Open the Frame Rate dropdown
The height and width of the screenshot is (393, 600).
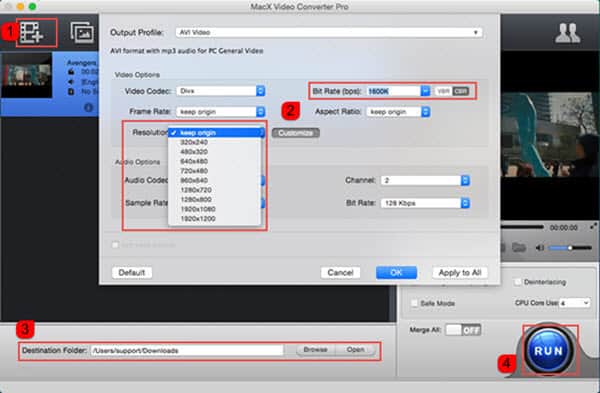point(221,112)
